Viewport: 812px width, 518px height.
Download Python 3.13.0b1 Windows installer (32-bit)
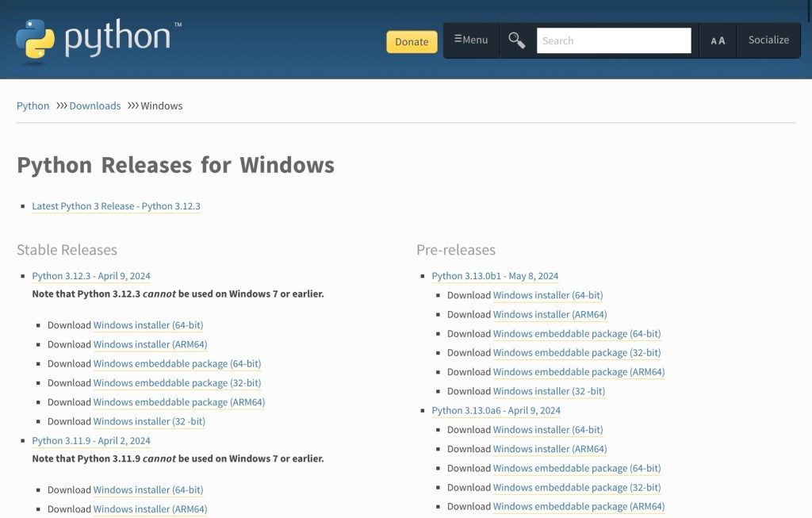[549, 391]
